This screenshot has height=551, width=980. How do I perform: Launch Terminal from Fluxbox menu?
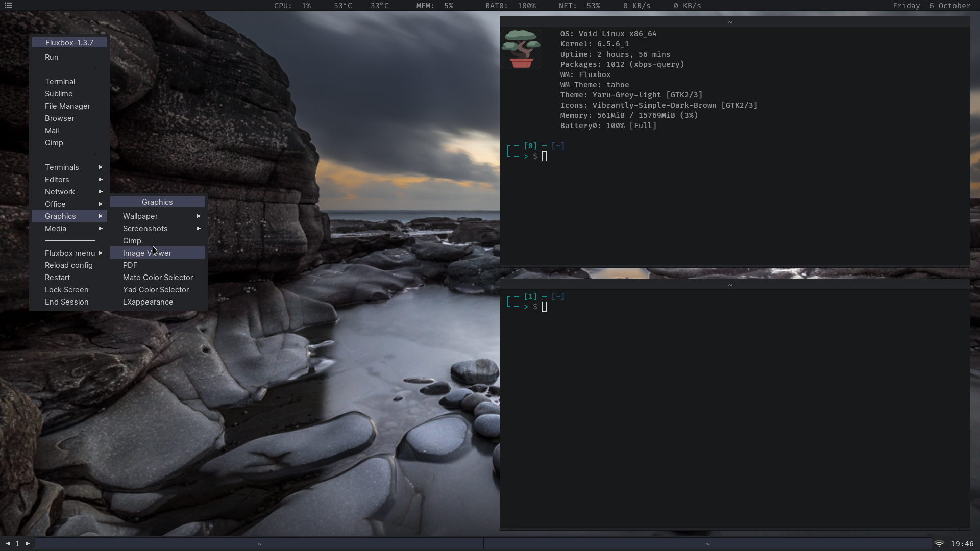(69, 82)
